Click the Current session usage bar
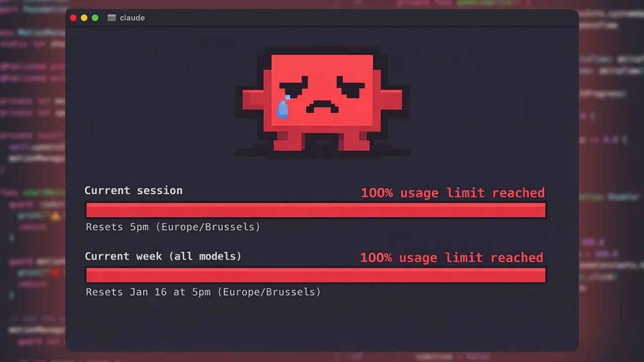This screenshot has width=644, height=362. tap(316, 210)
